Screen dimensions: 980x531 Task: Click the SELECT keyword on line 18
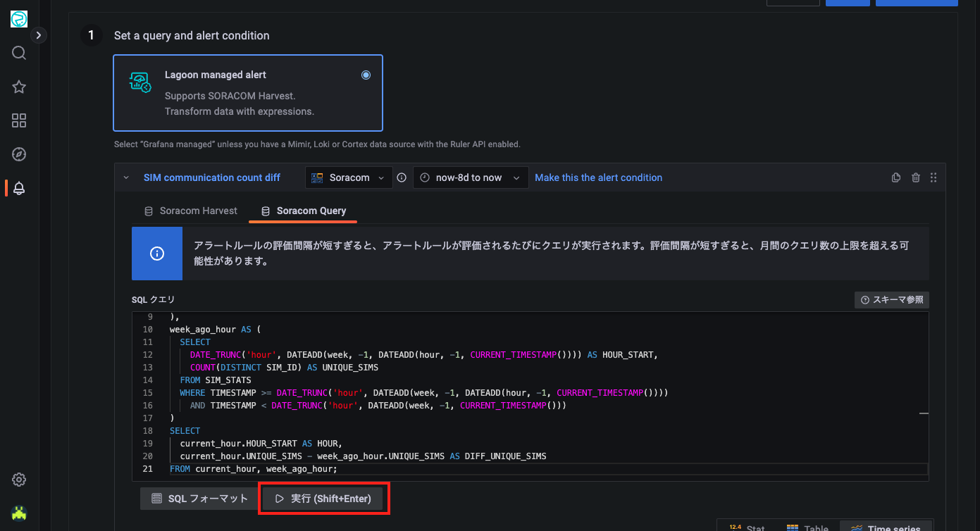[185, 431]
